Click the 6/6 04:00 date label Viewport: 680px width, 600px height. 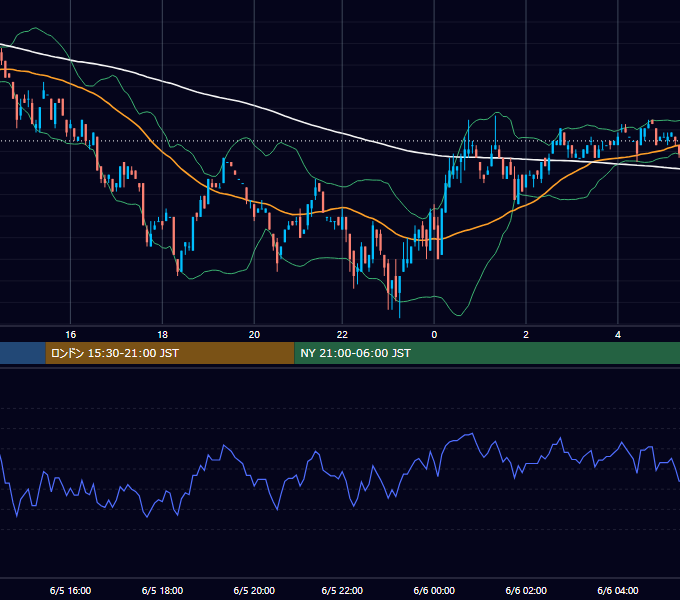click(618, 590)
